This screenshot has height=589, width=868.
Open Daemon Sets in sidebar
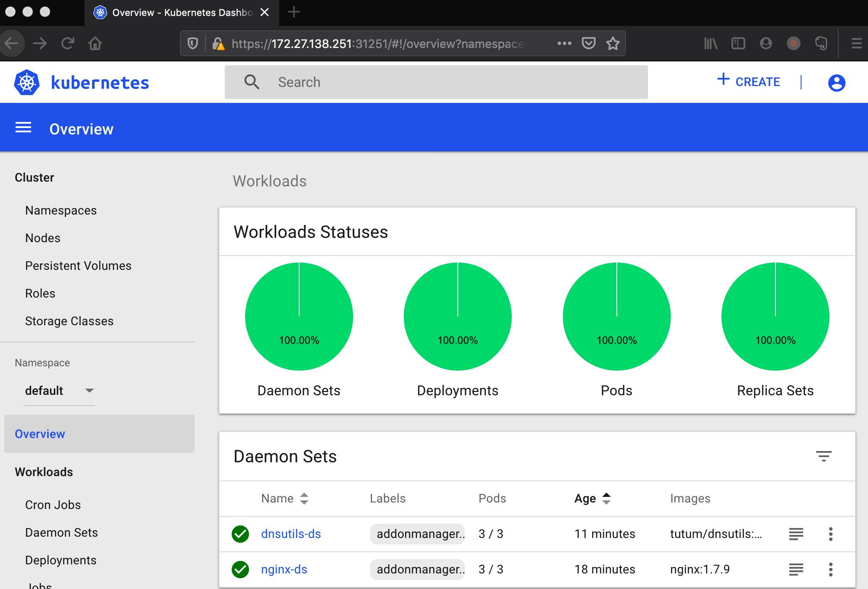click(x=61, y=533)
